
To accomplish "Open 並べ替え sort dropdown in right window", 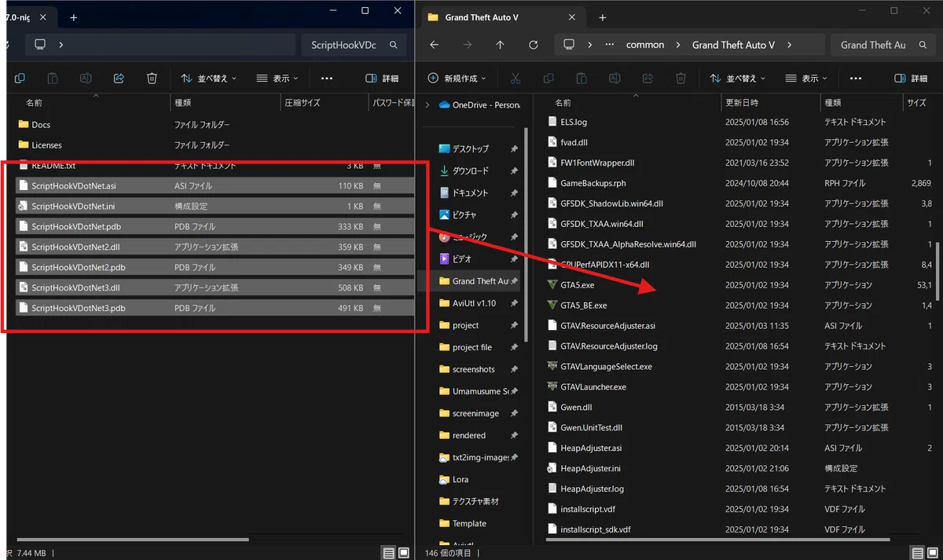I will click(x=736, y=79).
